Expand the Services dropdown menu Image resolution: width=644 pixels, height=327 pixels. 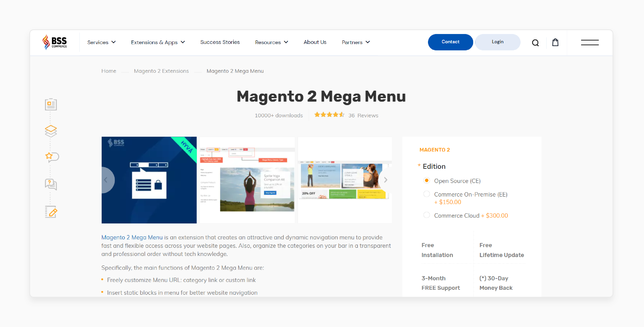point(101,42)
